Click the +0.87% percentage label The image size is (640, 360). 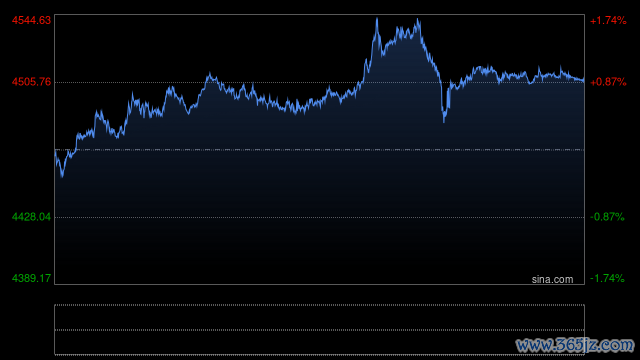point(608,82)
